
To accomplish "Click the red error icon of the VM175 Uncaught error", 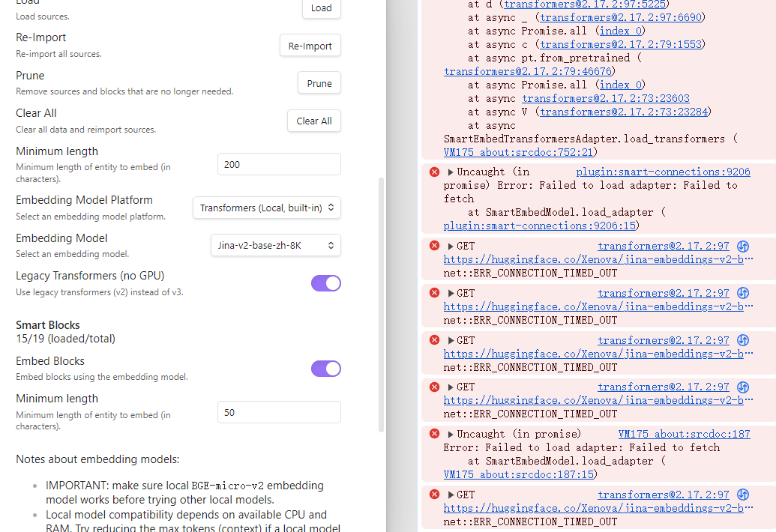I will 434,434.
